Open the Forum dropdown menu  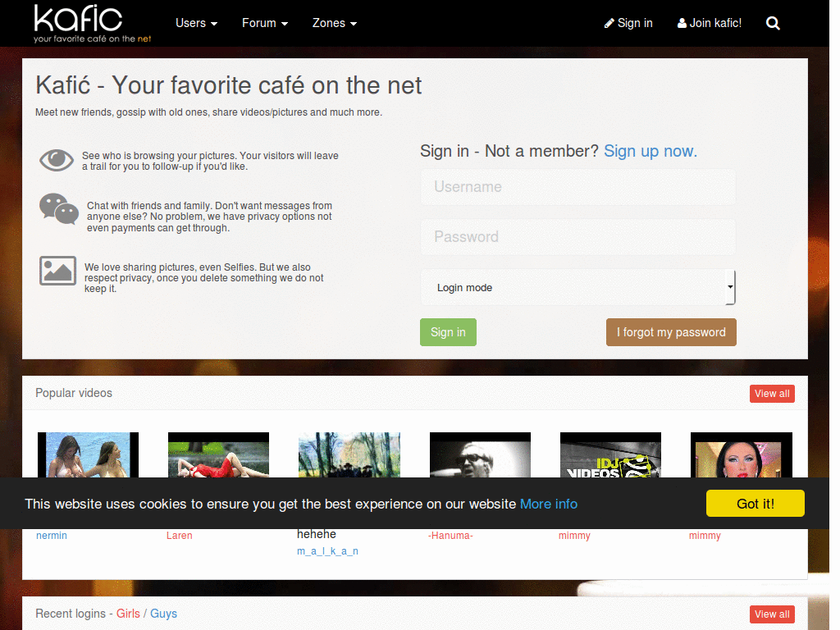(265, 23)
